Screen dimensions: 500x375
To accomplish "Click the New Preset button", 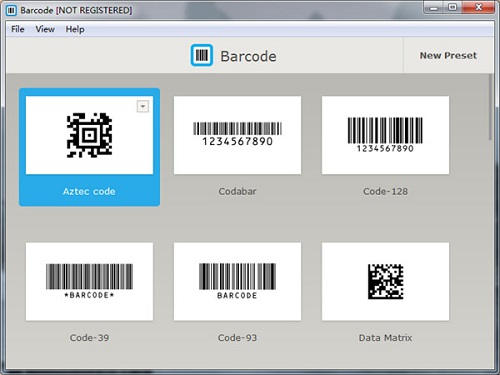I will tap(448, 55).
